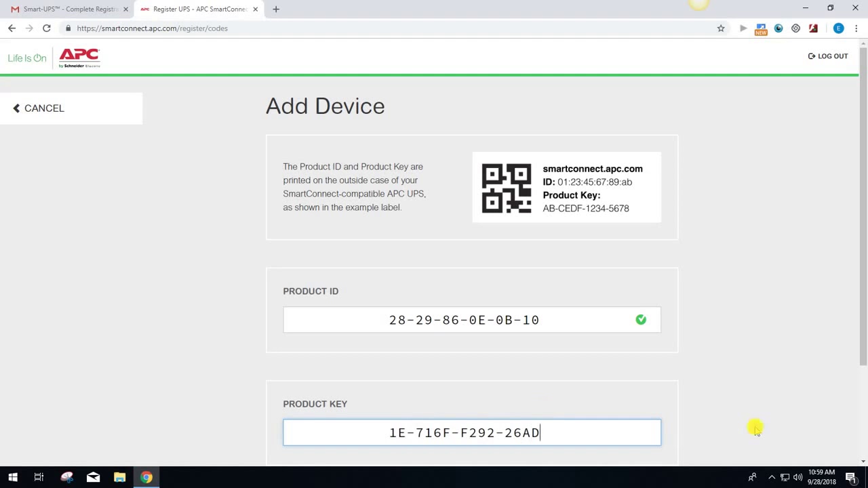Close the Register UPS tab
This screenshot has height=488, width=868.
point(256,9)
